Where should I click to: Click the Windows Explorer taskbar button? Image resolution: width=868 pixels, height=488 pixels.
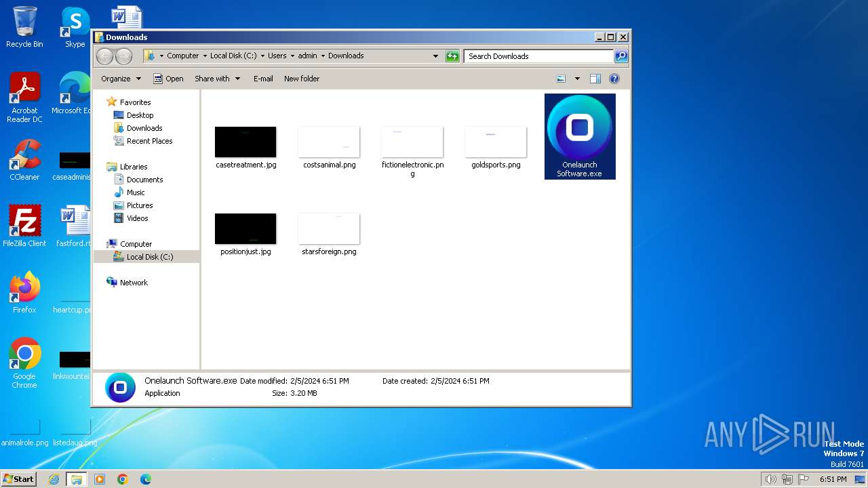pos(77,479)
